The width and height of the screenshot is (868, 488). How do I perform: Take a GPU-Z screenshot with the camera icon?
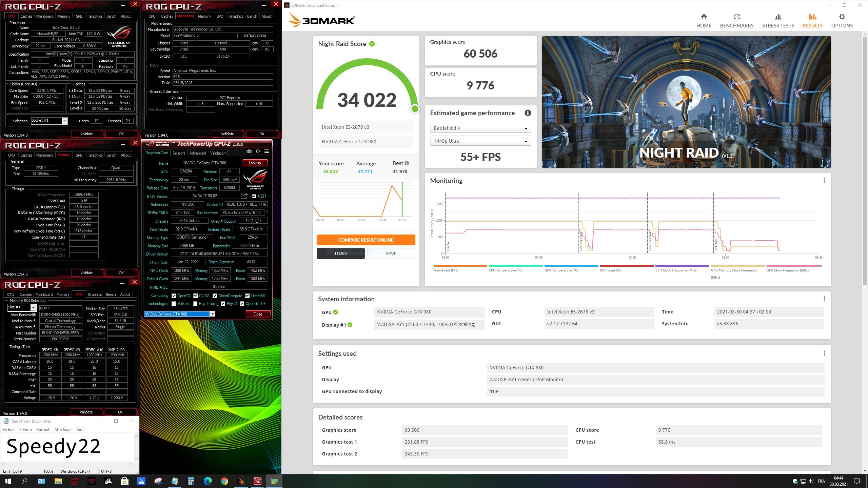click(249, 151)
